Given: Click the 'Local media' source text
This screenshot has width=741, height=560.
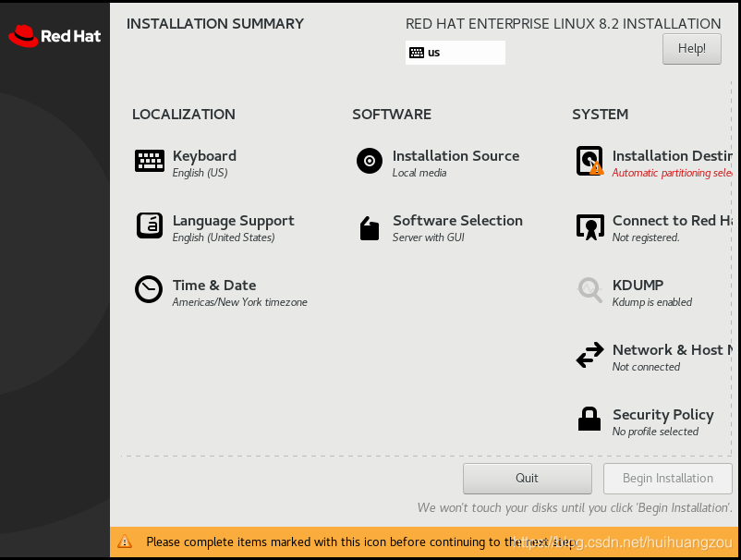Looking at the screenshot, I should click(x=419, y=173).
